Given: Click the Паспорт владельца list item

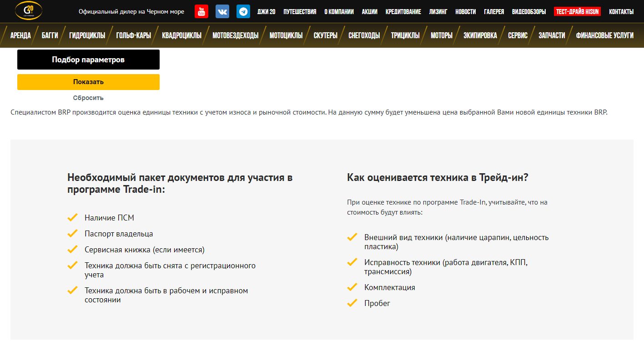Looking at the screenshot, I should [x=119, y=234].
